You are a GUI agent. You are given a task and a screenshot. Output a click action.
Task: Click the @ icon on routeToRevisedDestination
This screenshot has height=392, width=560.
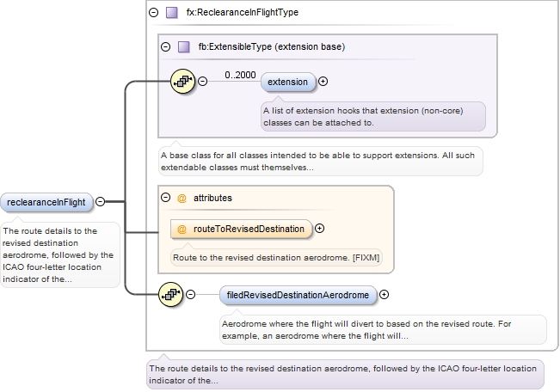(182, 229)
